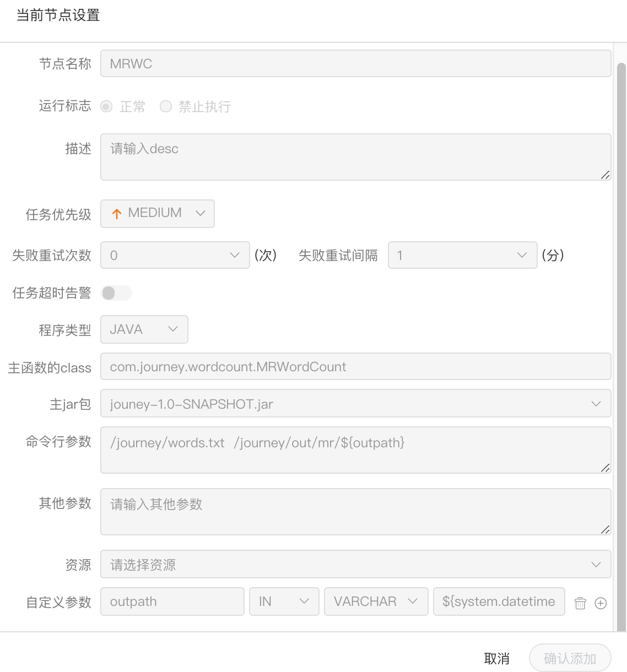Open the VARCHAR data type dropdown
627x672 pixels.
[376, 601]
